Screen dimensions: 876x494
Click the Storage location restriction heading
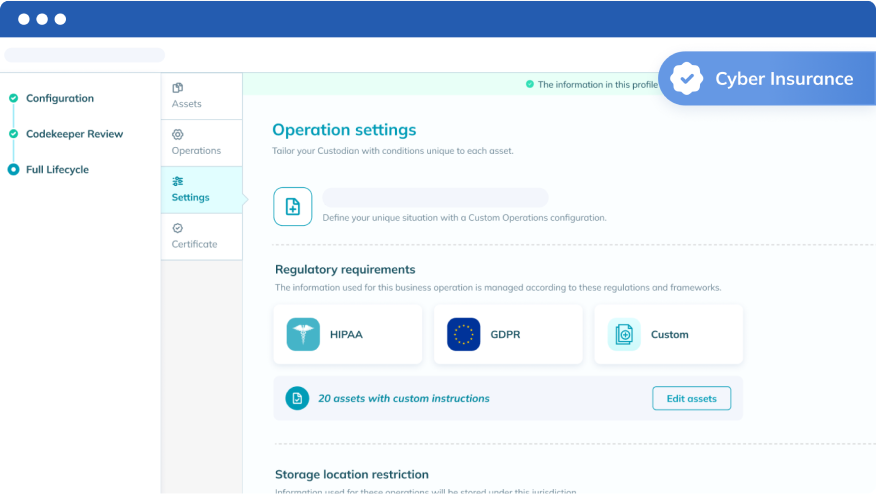click(352, 474)
